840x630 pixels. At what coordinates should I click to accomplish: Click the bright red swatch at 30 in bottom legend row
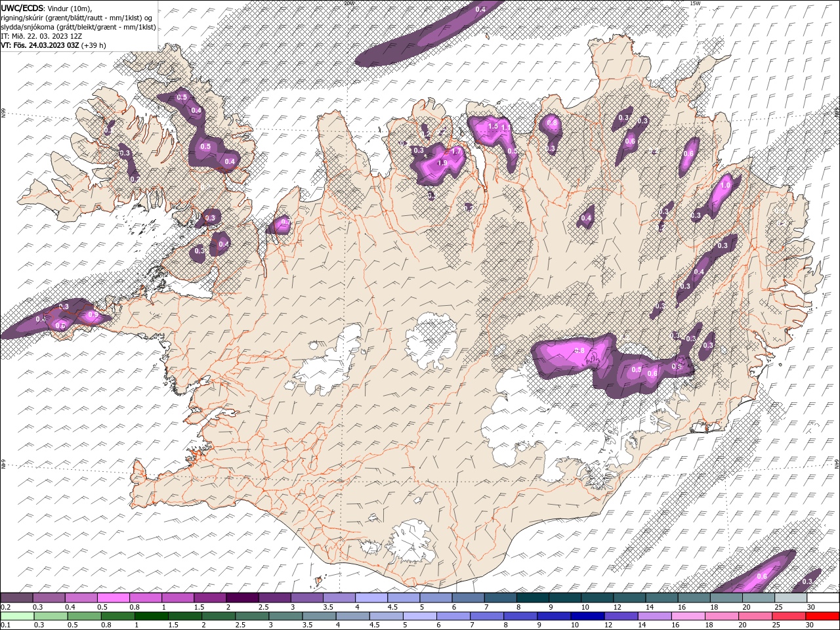point(823,616)
